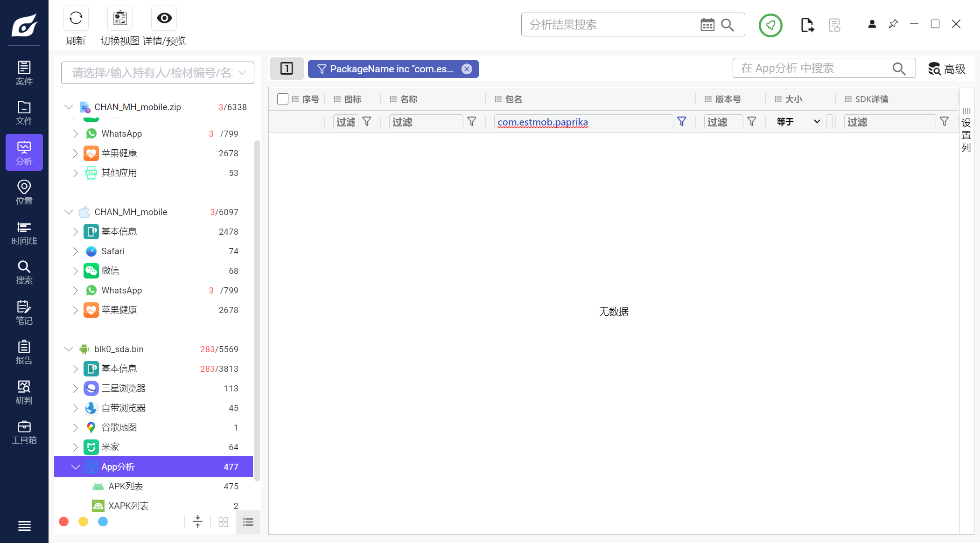Expand the 三星浏览器 tree node
Image resolution: width=980 pixels, height=543 pixels.
[75, 388]
